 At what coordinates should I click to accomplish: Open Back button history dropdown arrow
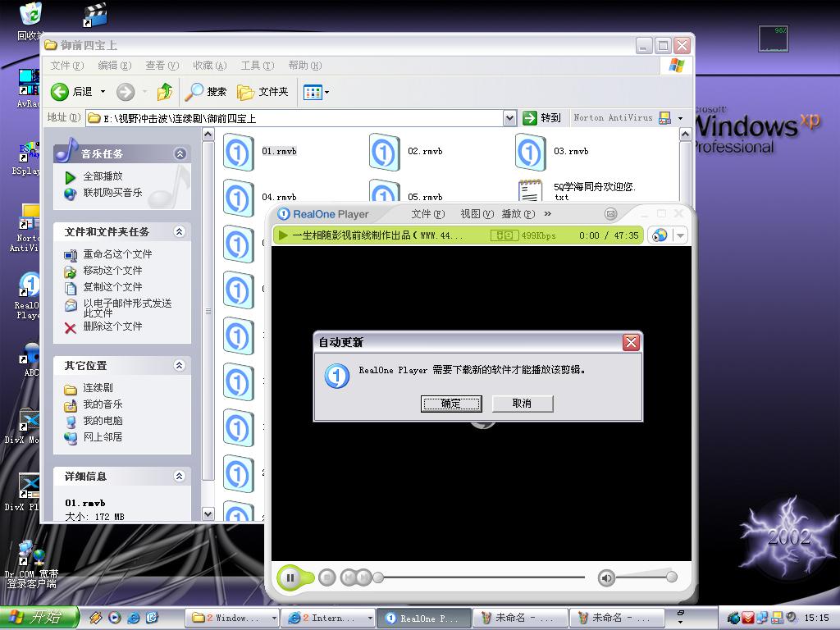coord(103,92)
